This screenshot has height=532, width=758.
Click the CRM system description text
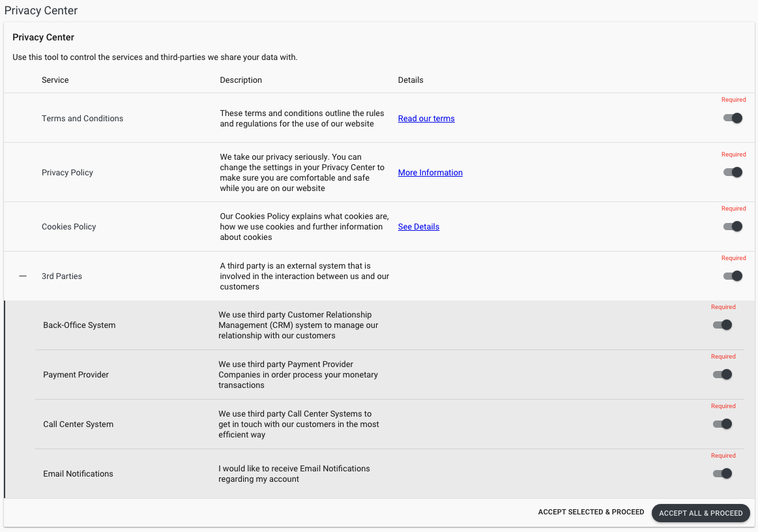(x=299, y=325)
